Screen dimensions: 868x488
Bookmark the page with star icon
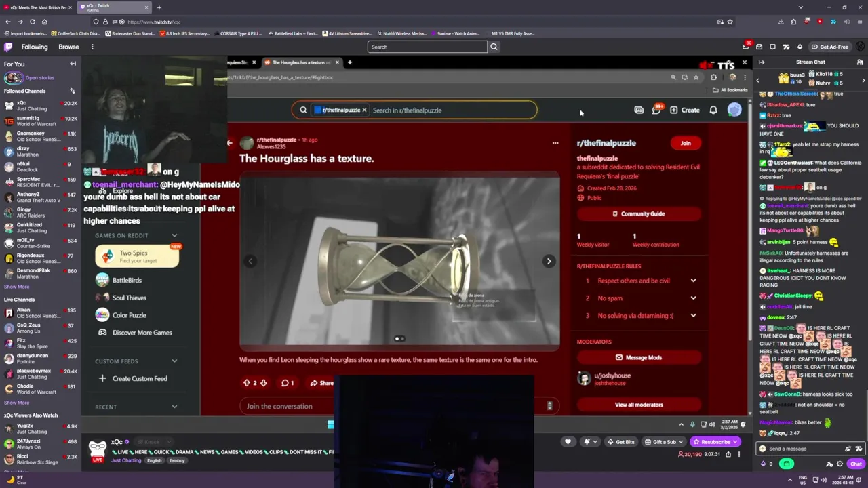pyautogui.click(x=730, y=22)
